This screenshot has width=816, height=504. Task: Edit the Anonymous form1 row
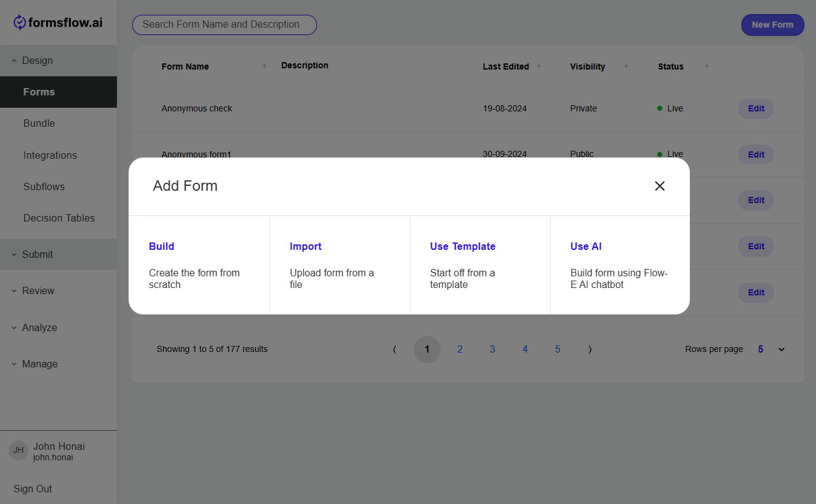coord(756,154)
